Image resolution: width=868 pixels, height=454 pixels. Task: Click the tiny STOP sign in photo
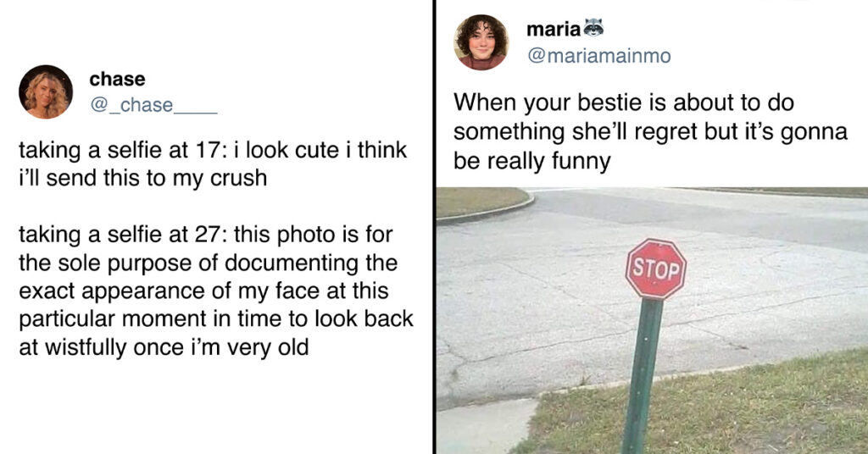tap(656, 269)
